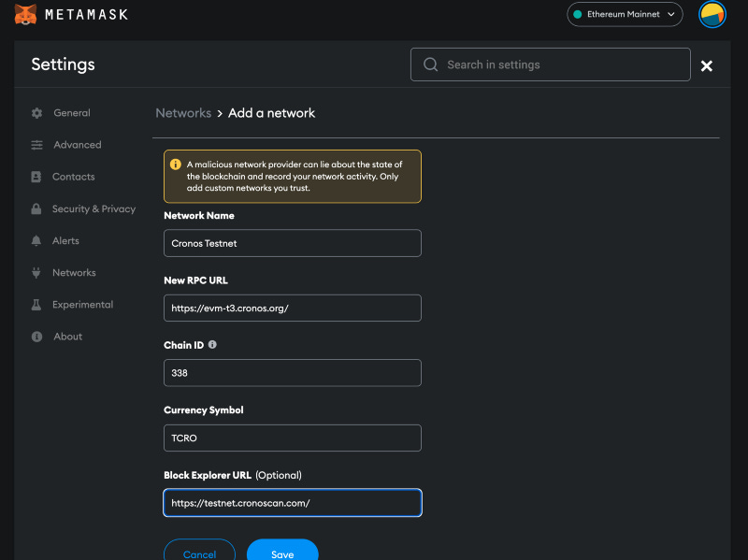Click the Chain ID info tooltip icon

pos(212,345)
